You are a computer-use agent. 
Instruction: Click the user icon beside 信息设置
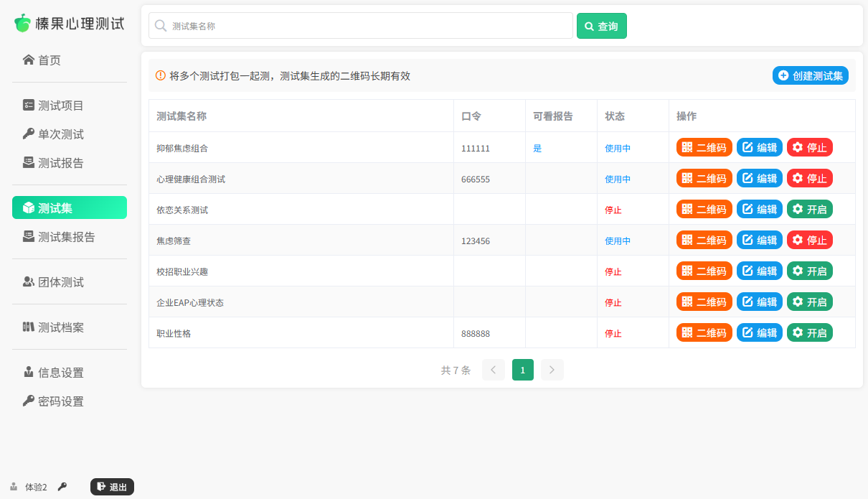[29, 372]
